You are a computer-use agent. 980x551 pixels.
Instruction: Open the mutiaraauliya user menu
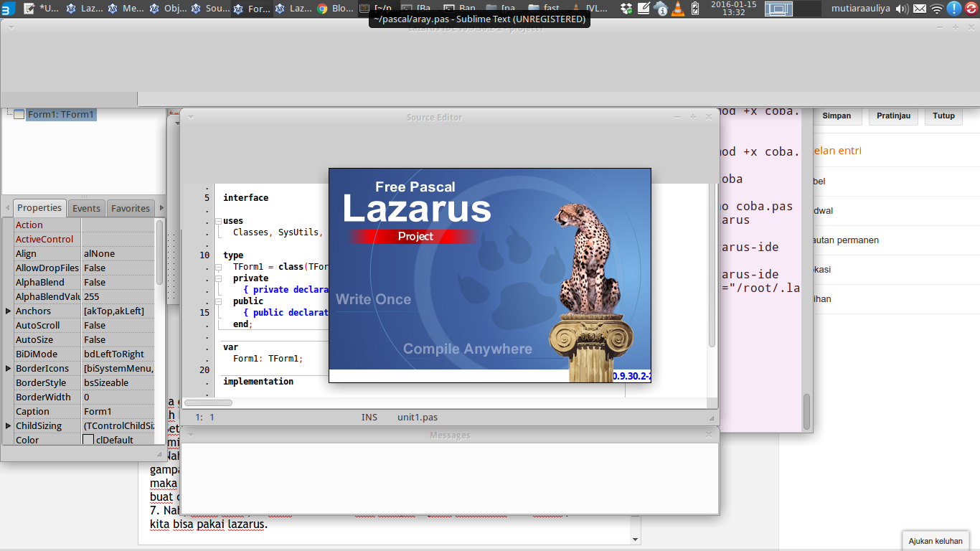860,9
